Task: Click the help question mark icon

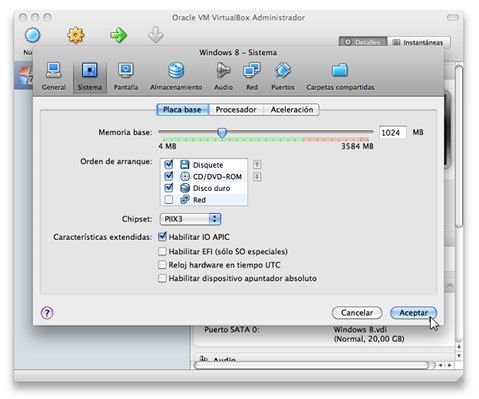Action: (x=47, y=313)
